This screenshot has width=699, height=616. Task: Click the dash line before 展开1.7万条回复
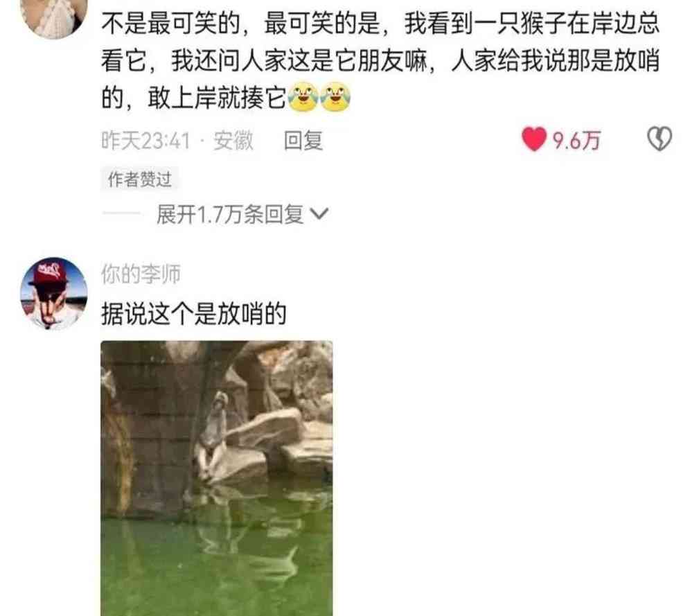(121, 214)
